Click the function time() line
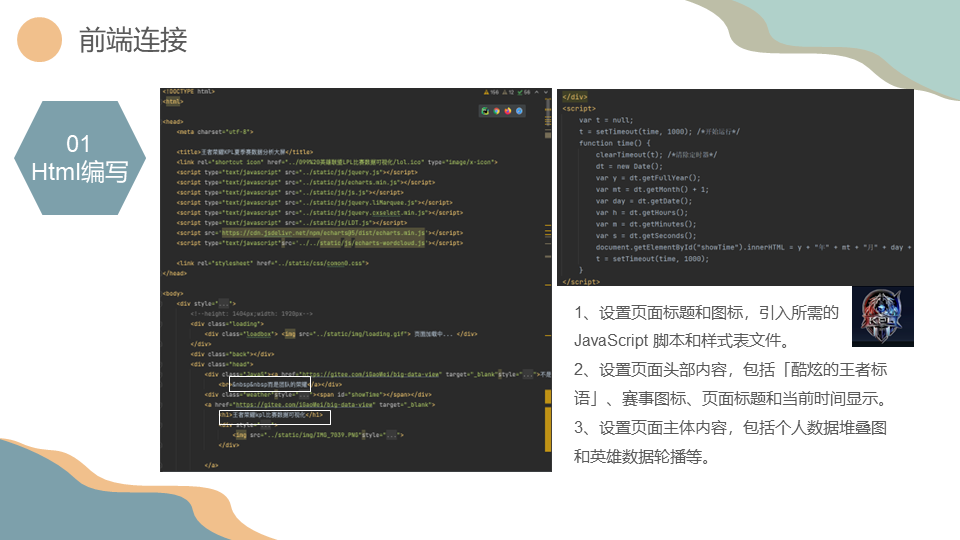 pyautogui.click(x=615, y=143)
